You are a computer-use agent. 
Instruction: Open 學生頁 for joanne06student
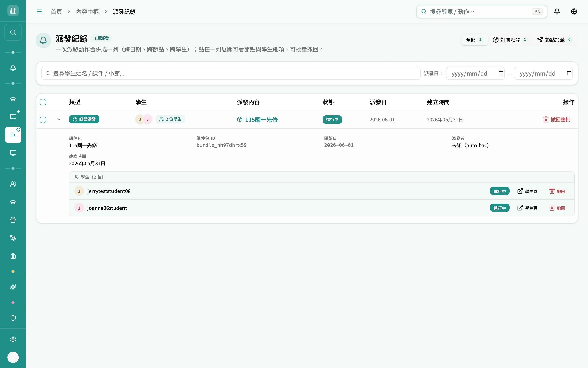[528, 208]
